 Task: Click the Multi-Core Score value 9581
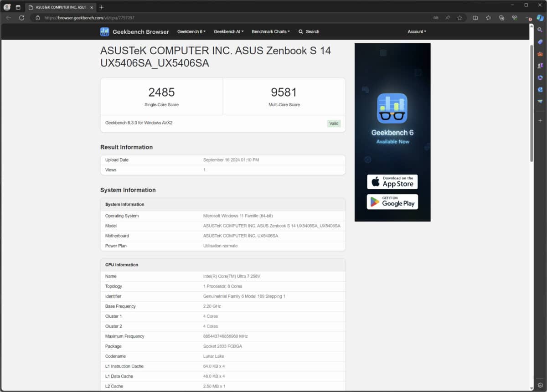(284, 92)
